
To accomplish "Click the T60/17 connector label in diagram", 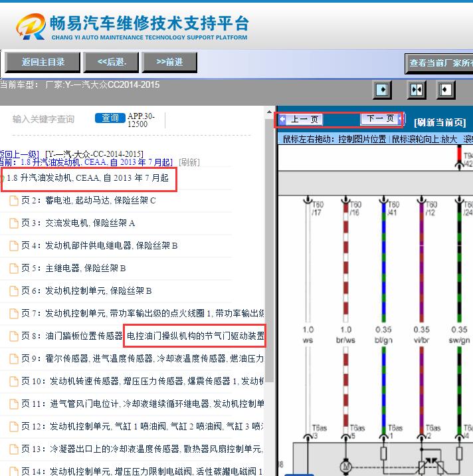I will [x=318, y=208].
